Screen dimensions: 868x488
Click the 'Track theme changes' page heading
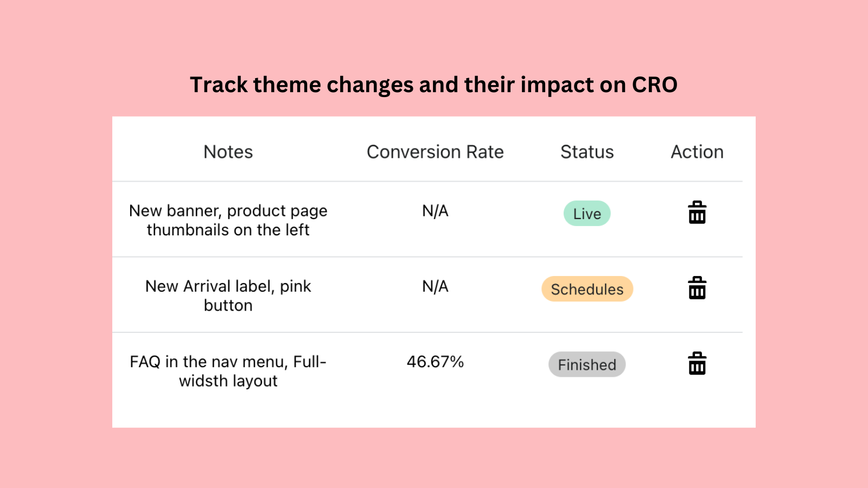pos(433,85)
